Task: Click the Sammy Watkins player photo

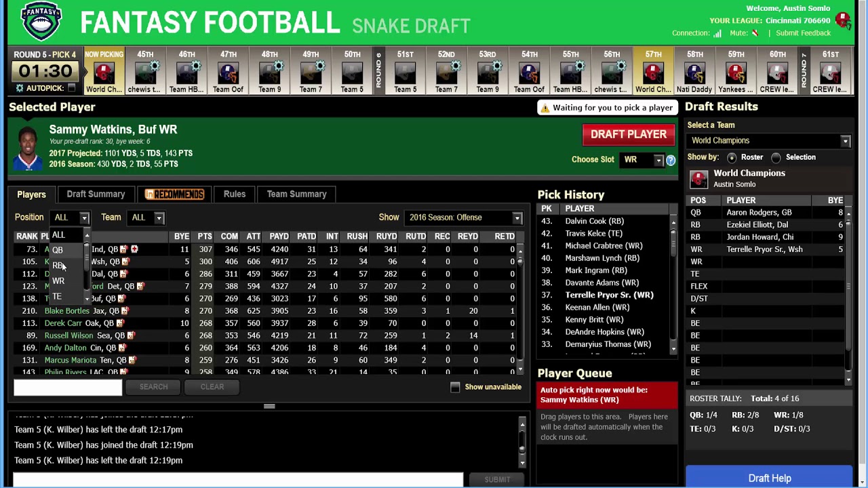Action: point(28,148)
